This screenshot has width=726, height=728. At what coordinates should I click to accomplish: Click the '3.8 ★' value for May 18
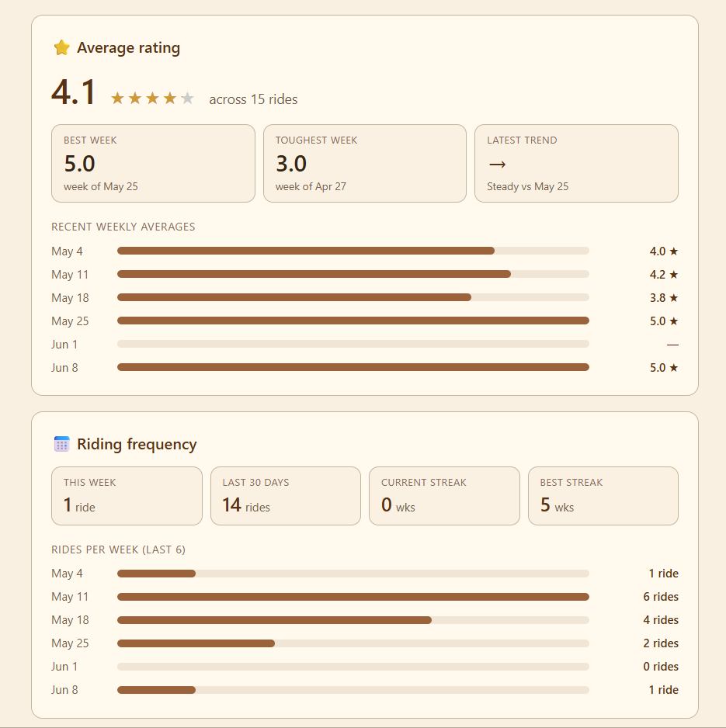664,297
